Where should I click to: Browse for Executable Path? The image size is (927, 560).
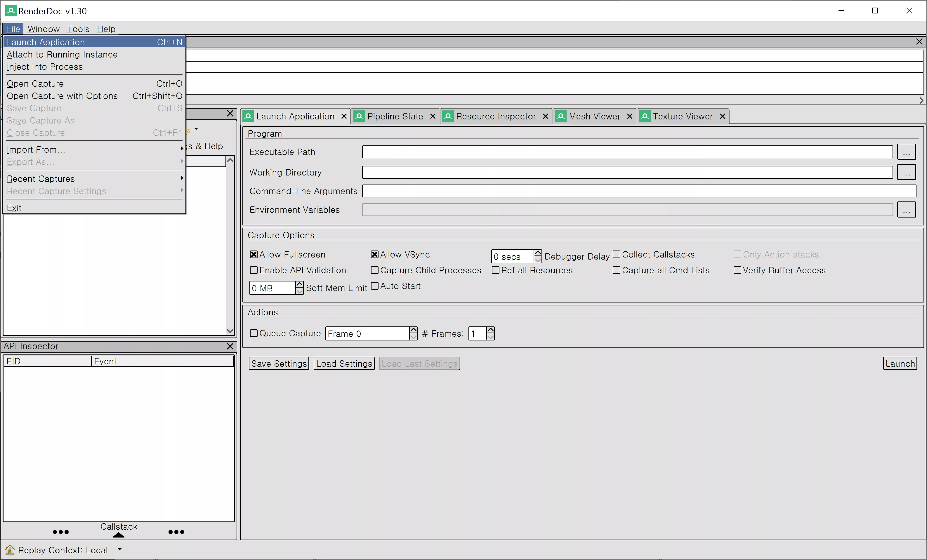click(906, 152)
